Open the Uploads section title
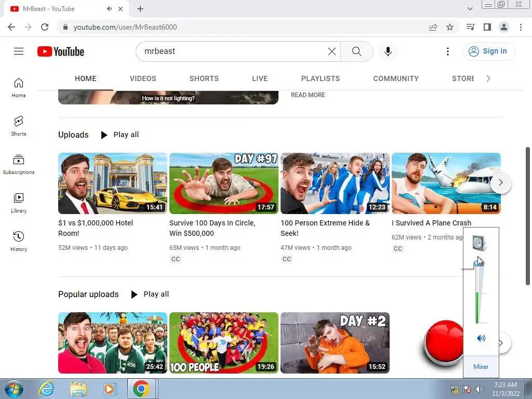The height and width of the screenshot is (399, 532). point(73,135)
